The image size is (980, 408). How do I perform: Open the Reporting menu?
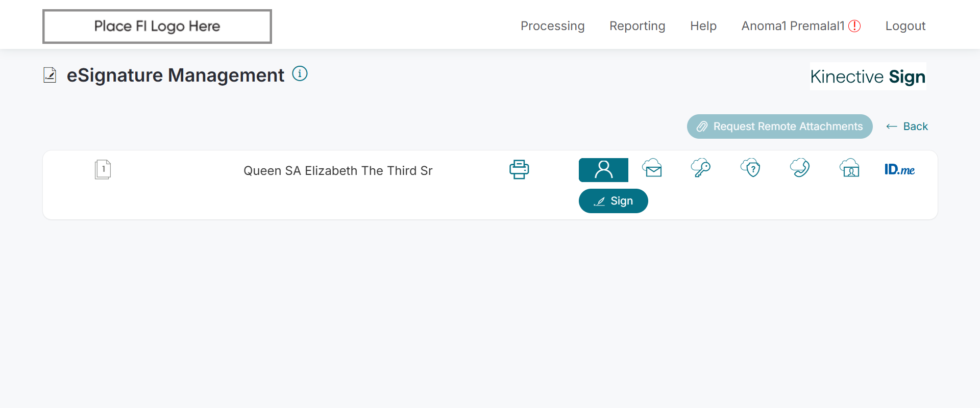[637, 26]
